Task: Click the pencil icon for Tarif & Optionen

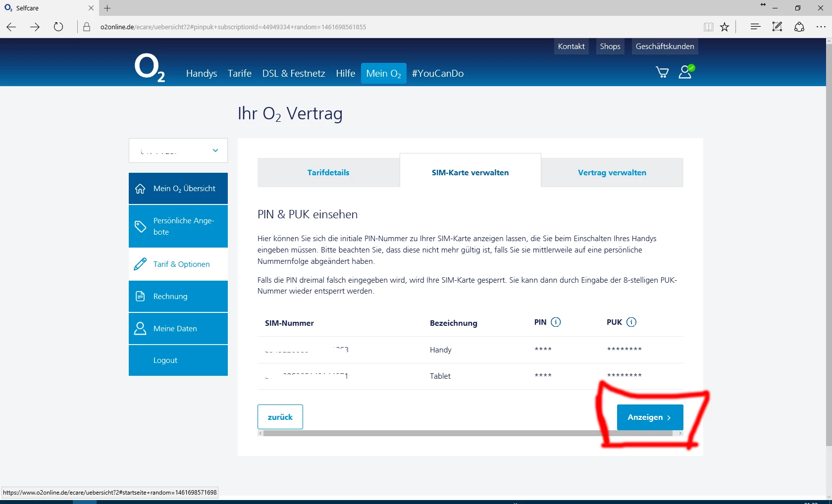Action: (x=140, y=264)
